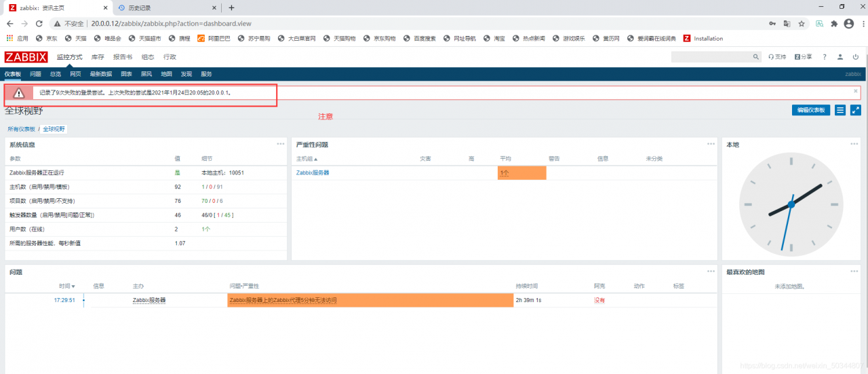Open the 京东 bookmark
This screenshot has width=868, height=374.
pyautogui.click(x=47, y=39)
